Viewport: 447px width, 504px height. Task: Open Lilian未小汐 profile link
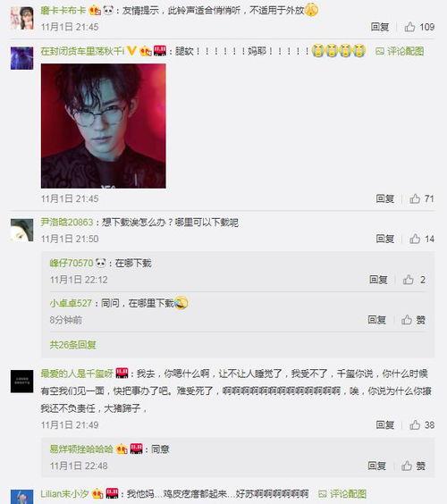[x=64, y=493]
